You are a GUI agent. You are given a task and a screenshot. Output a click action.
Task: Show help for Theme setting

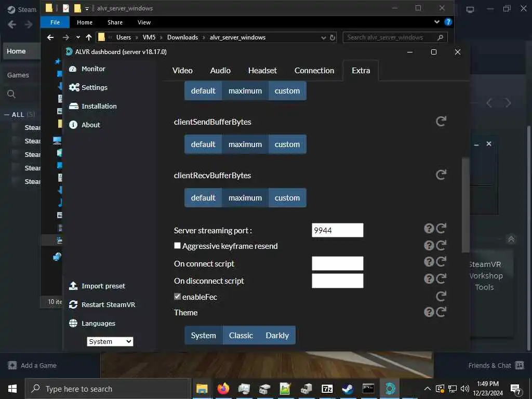(x=429, y=312)
